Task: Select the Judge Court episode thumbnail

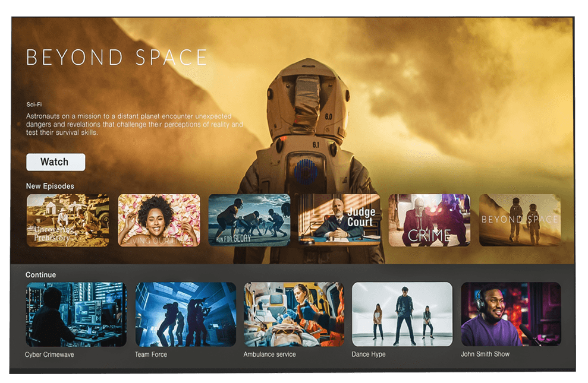Action: pyautogui.click(x=339, y=220)
